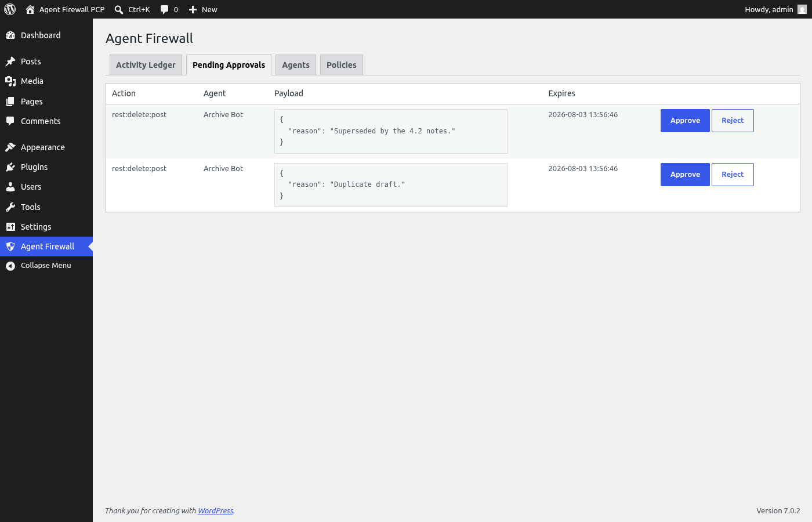Click the Plugins plug icon
This screenshot has height=522, width=812.
(x=10, y=167)
